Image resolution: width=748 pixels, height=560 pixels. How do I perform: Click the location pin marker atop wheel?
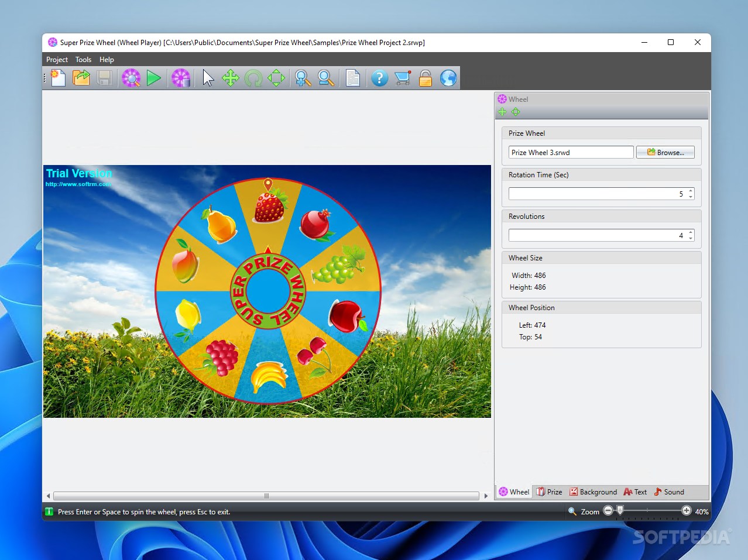click(x=268, y=184)
